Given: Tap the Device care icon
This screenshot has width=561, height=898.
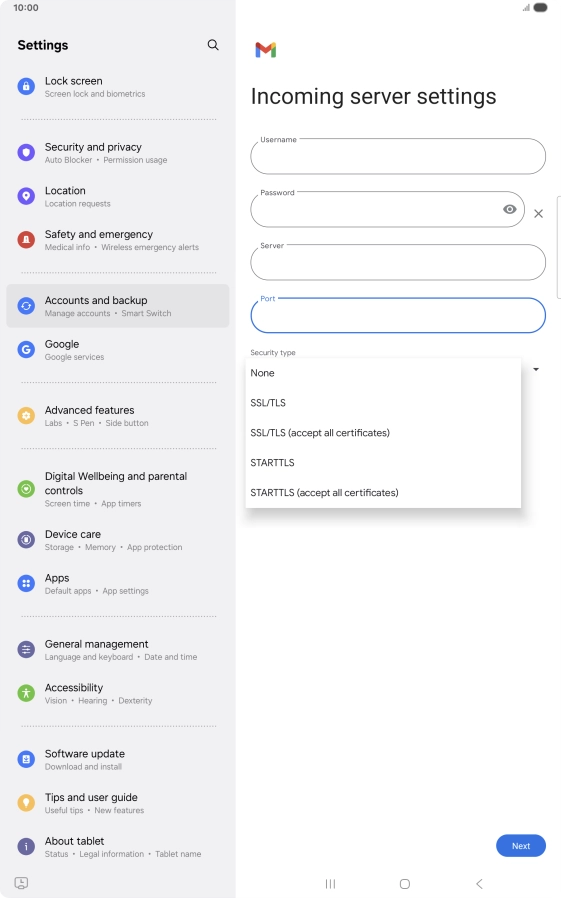Looking at the screenshot, I should point(26,539).
